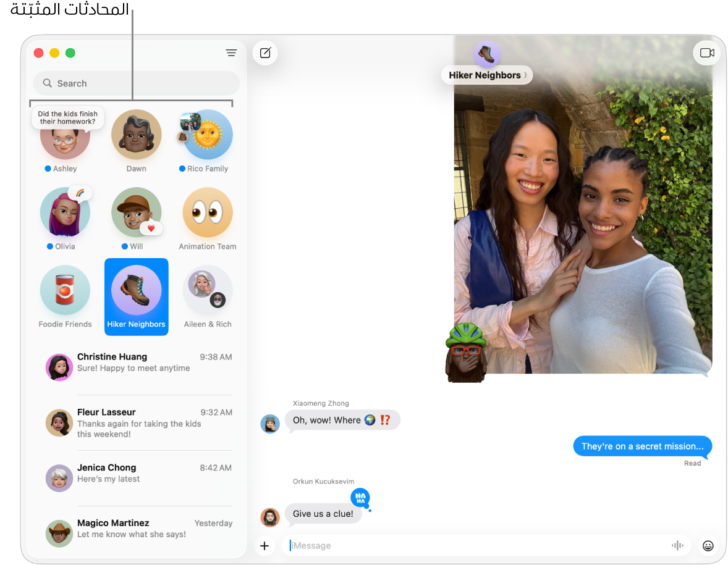Click the compose new message icon
This screenshot has width=728, height=565.
[265, 53]
